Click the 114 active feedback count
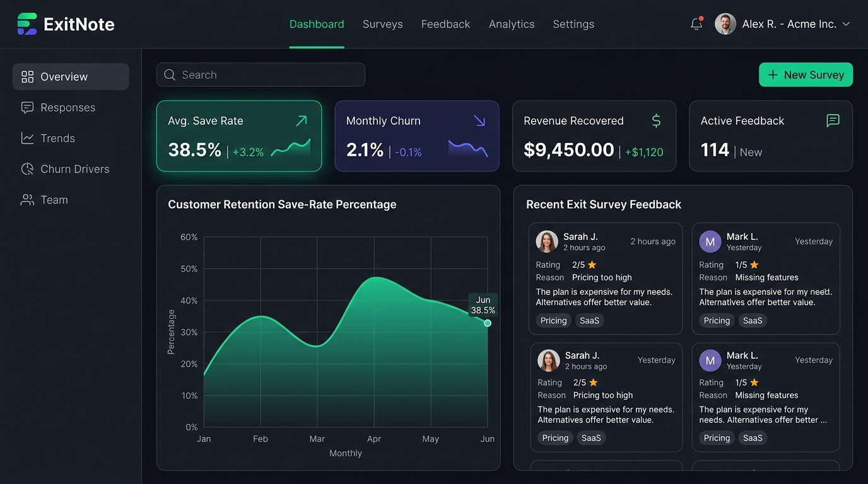 (715, 150)
